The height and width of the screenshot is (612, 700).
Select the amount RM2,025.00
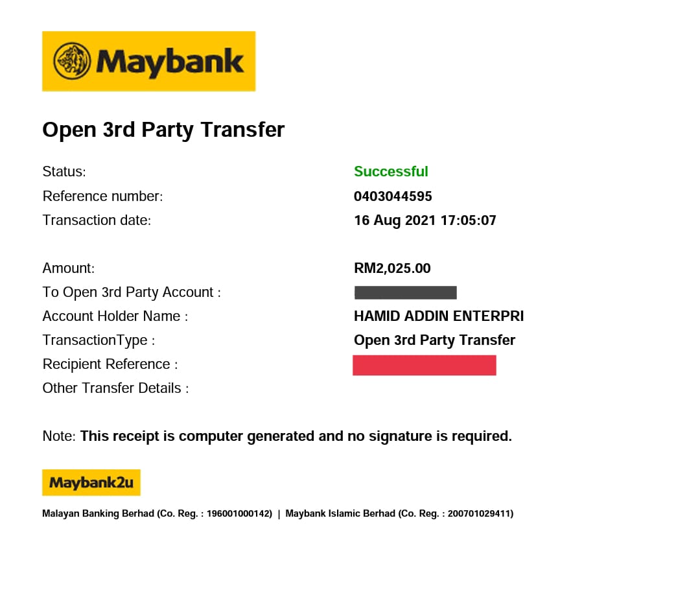[x=392, y=268]
